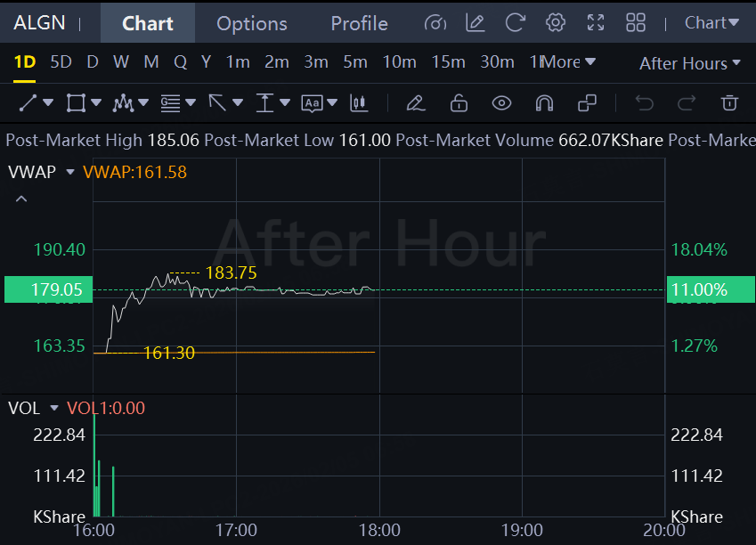
Task: Click the edit note icon in header
Action: pos(475,23)
